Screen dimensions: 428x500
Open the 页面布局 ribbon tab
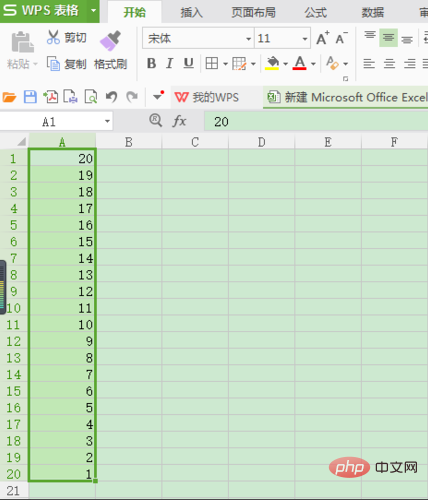[x=253, y=13]
